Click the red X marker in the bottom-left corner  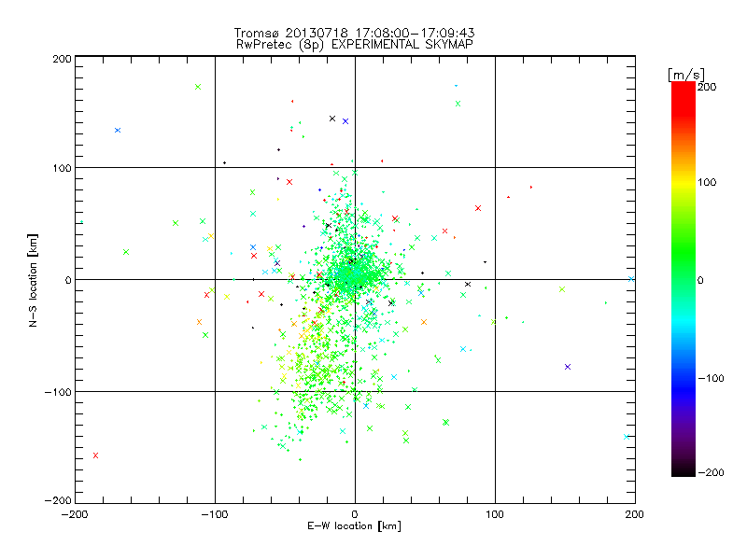[x=95, y=455]
